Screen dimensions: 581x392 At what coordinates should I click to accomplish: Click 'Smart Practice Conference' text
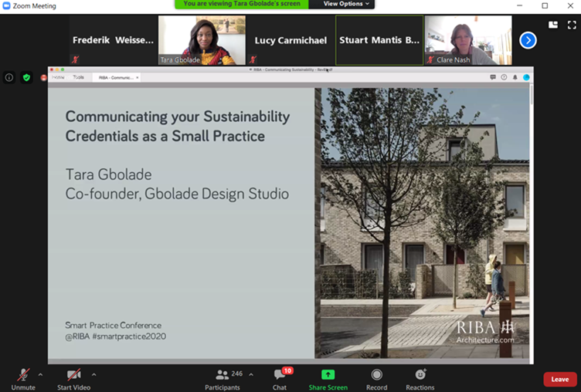(x=114, y=325)
